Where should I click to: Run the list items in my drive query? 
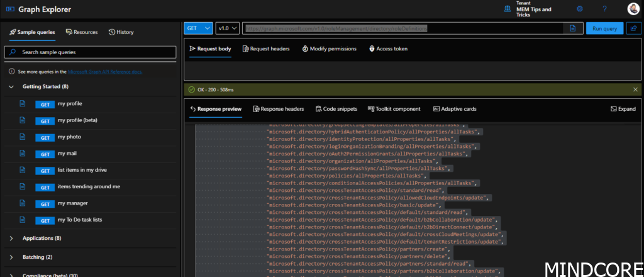click(45, 171)
